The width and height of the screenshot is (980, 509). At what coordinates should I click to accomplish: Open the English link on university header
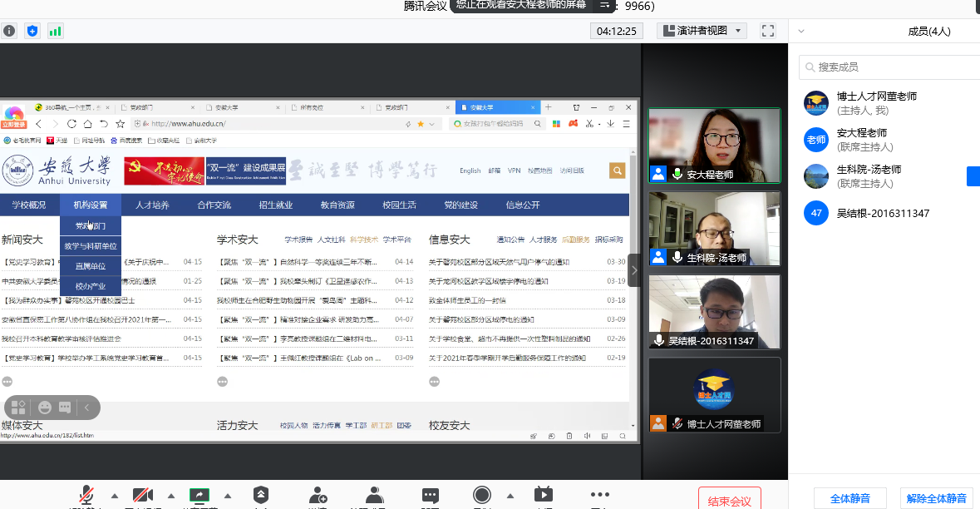(x=470, y=170)
